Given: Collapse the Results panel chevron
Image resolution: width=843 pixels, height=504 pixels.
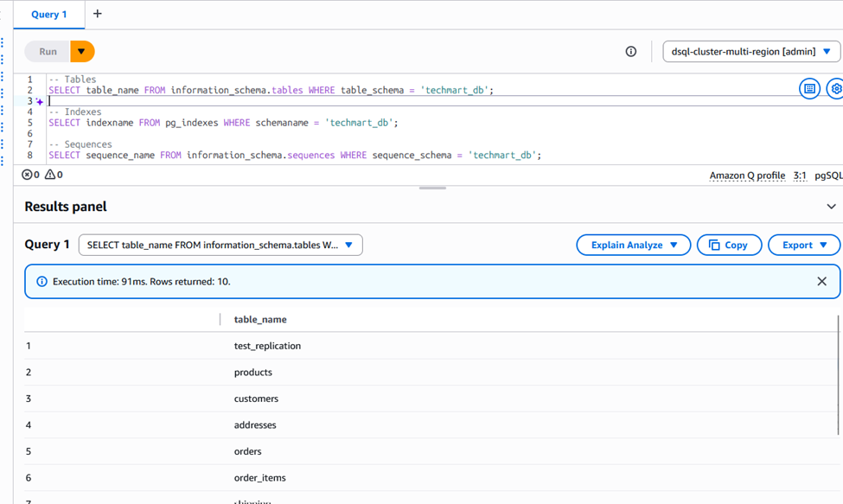Looking at the screenshot, I should (831, 207).
